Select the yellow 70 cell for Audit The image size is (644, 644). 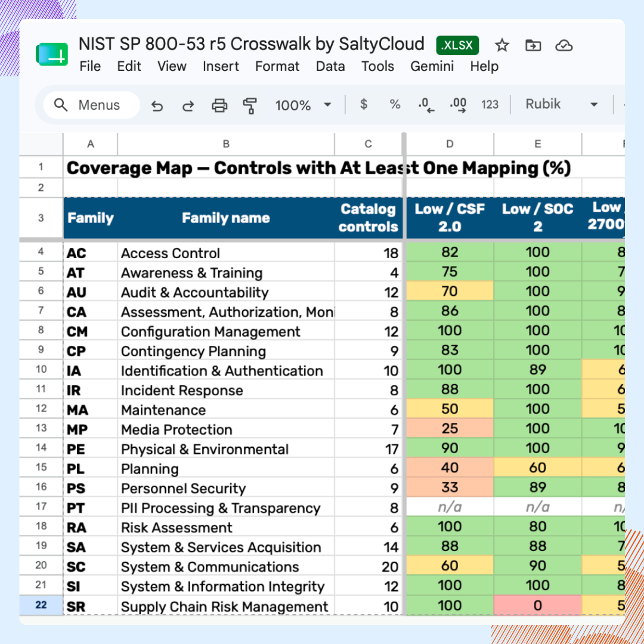[450, 291]
